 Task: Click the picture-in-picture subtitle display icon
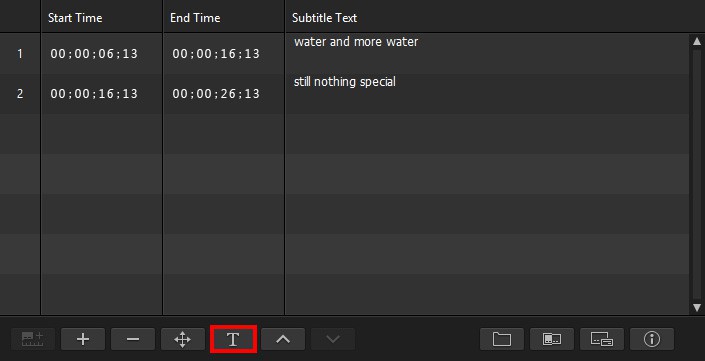point(602,339)
